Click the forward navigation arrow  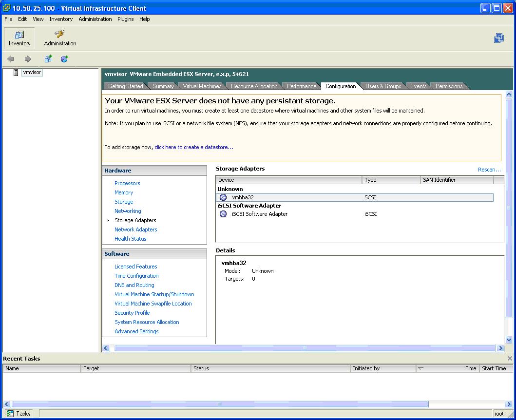(x=28, y=59)
